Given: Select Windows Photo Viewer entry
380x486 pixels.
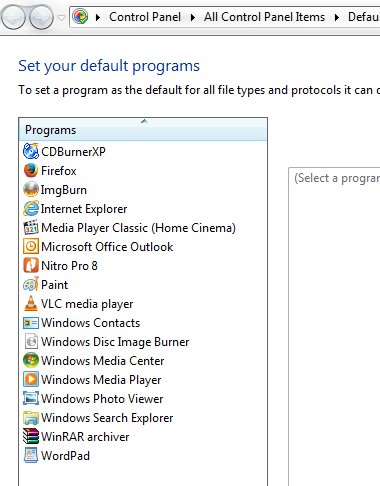Looking at the screenshot, I should tap(102, 399).
